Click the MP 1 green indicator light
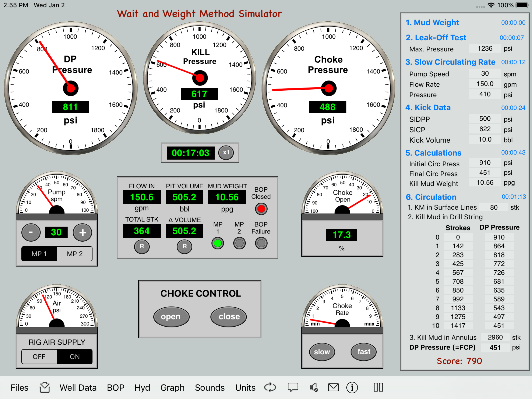 [x=218, y=243]
